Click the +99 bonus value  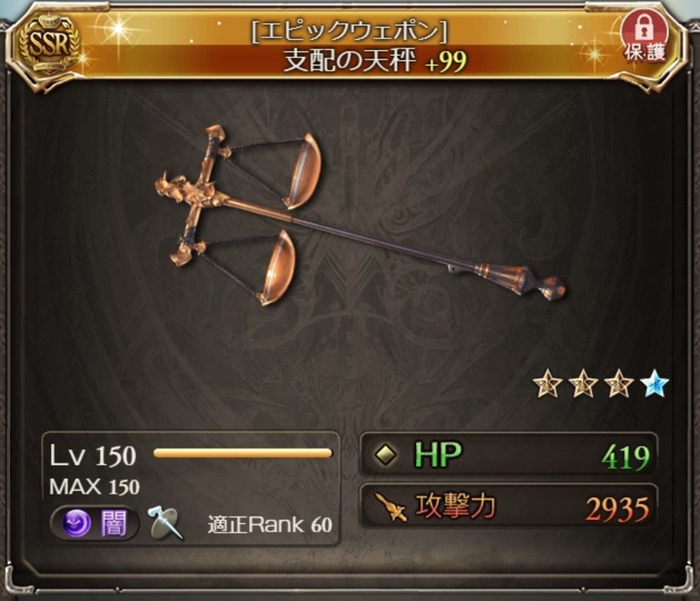click(x=445, y=61)
